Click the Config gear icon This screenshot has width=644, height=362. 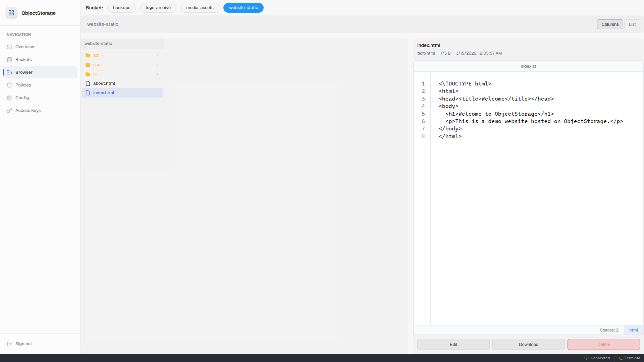(x=9, y=98)
